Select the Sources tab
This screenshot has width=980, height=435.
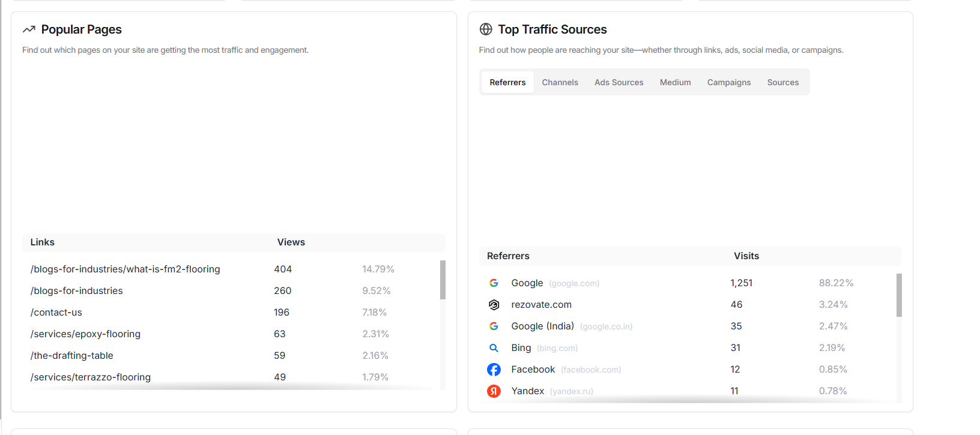[782, 82]
